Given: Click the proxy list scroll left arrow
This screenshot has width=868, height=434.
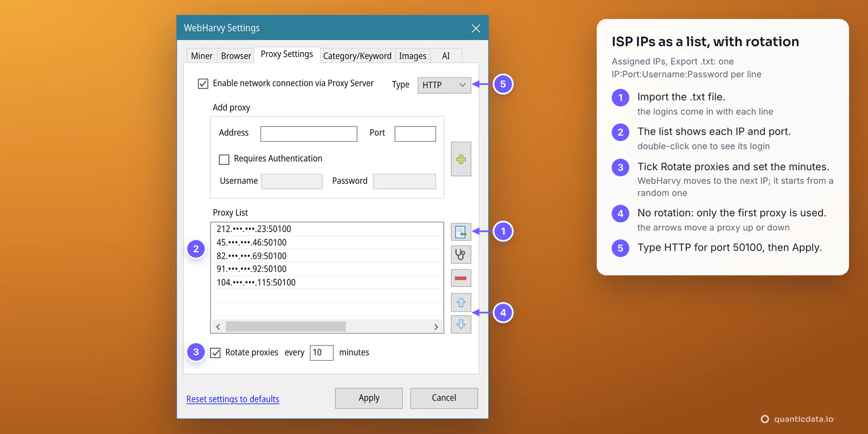Looking at the screenshot, I should click(218, 327).
